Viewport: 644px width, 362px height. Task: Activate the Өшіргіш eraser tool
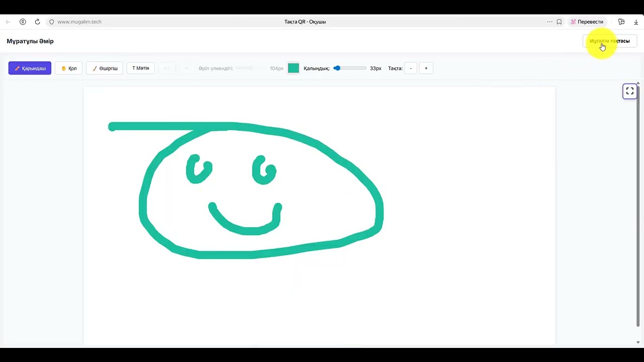(104, 68)
